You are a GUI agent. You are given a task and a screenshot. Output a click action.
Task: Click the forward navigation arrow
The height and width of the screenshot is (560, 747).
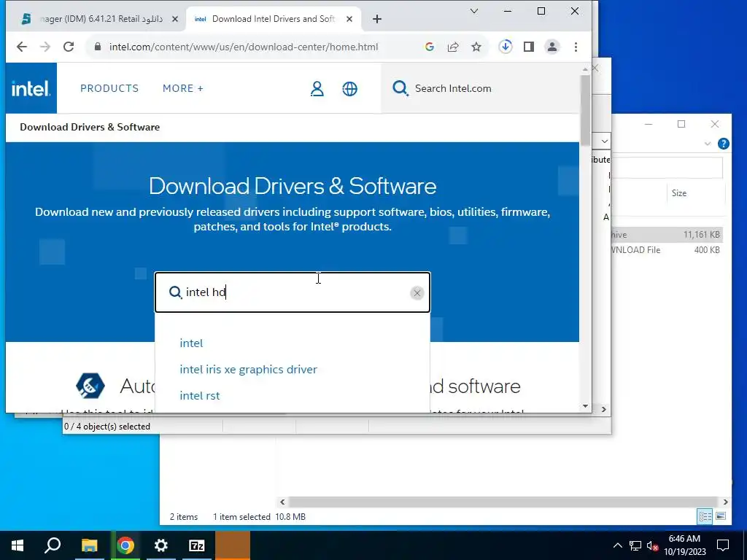point(45,47)
